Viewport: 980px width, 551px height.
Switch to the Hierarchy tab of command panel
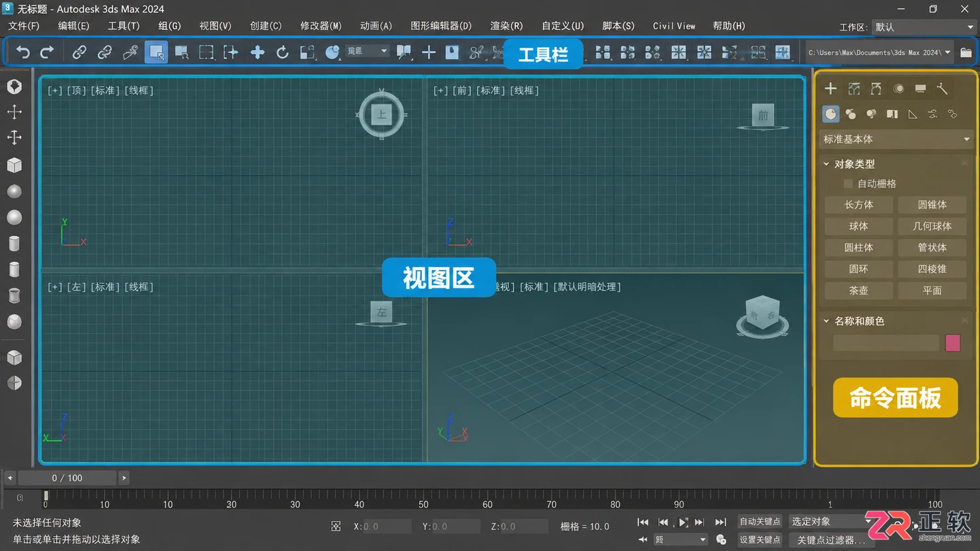pyautogui.click(x=876, y=88)
